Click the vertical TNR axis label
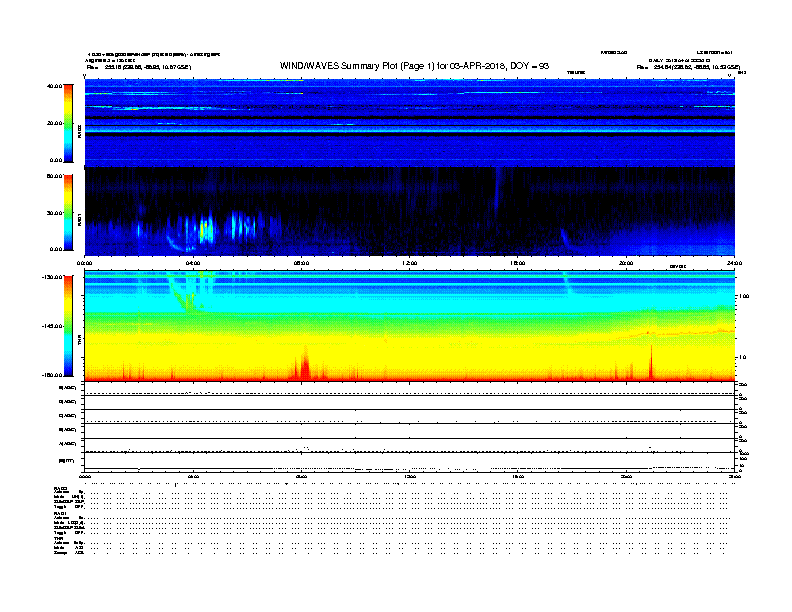 pyautogui.click(x=79, y=342)
